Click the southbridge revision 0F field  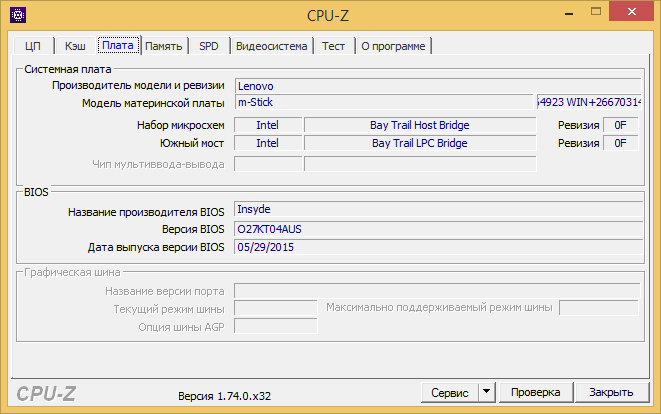point(621,143)
